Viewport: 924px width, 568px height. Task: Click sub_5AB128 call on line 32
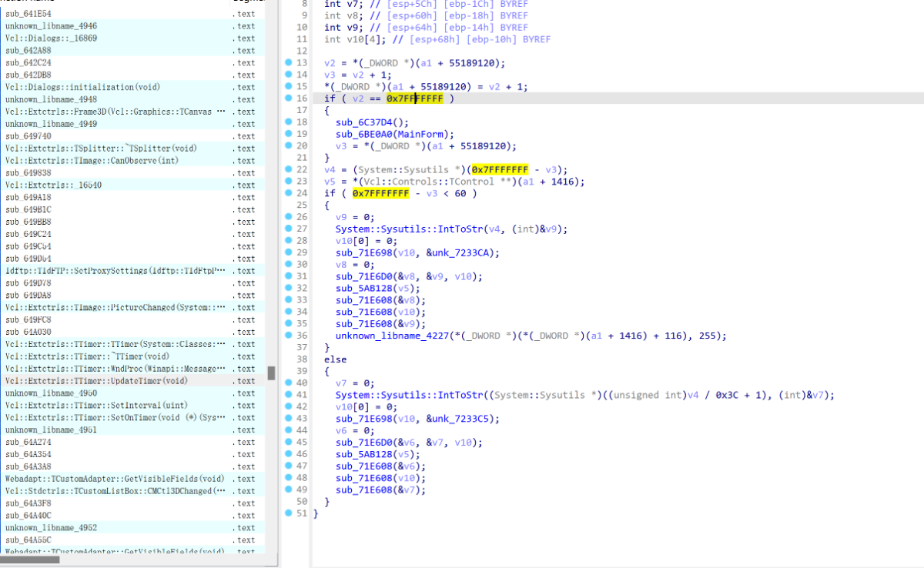[x=365, y=288]
